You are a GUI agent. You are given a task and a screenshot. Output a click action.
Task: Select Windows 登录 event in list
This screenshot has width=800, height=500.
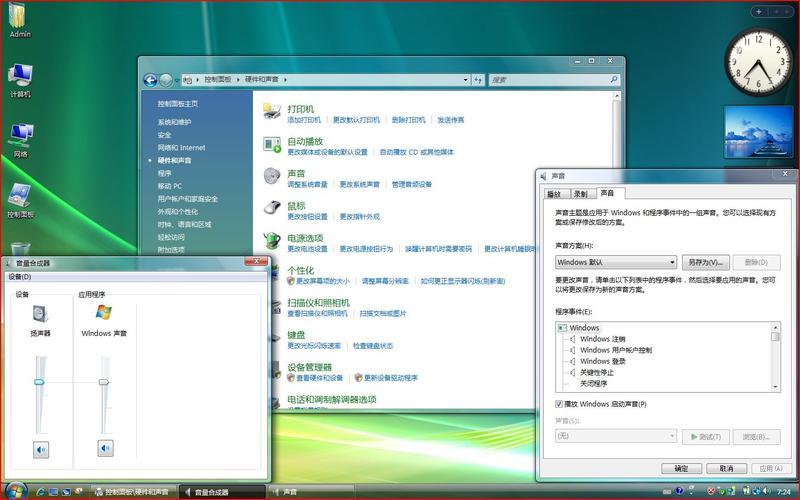coord(603,361)
